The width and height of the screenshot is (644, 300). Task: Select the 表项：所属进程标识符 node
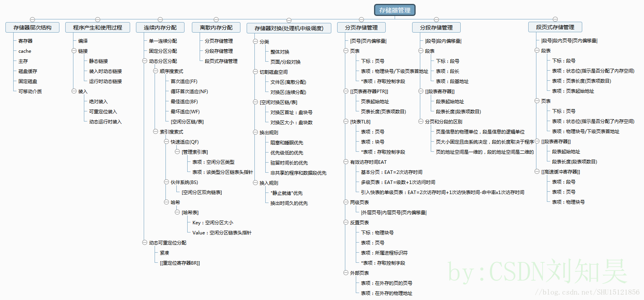(384, 253)
